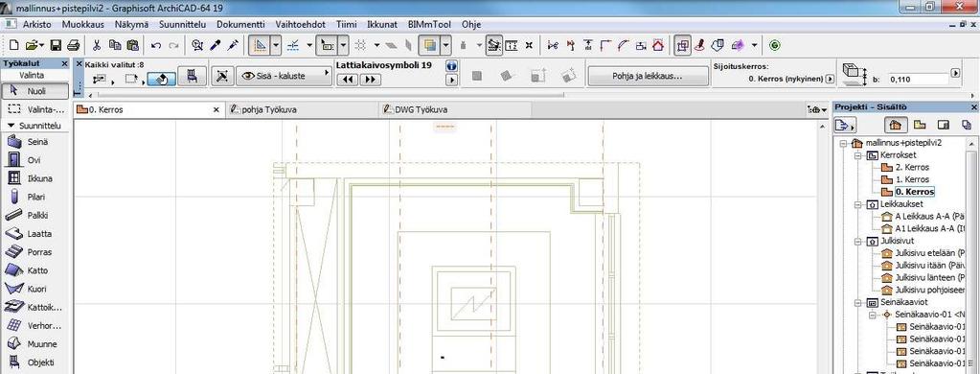Open the blue info button for Lattiakaivosymboli
The height and width of the screenshot is (374, 980).
452,65
